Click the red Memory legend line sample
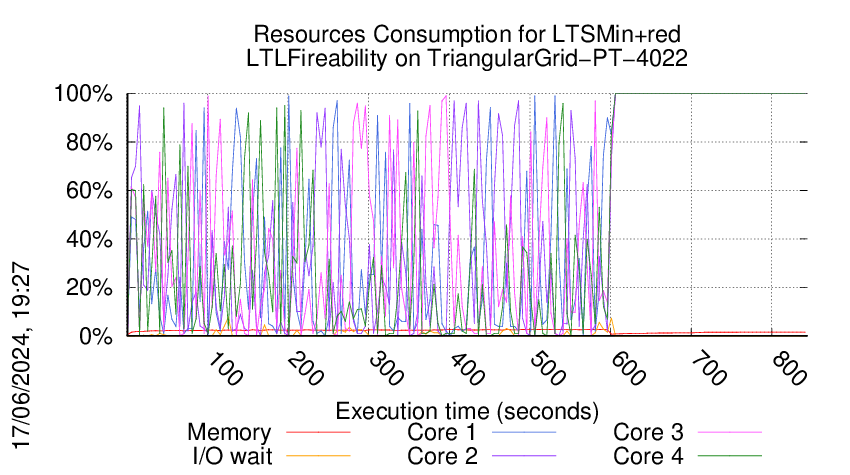Image resolution: width=850 pixels, height=475 pixels. tap(318, 432)
